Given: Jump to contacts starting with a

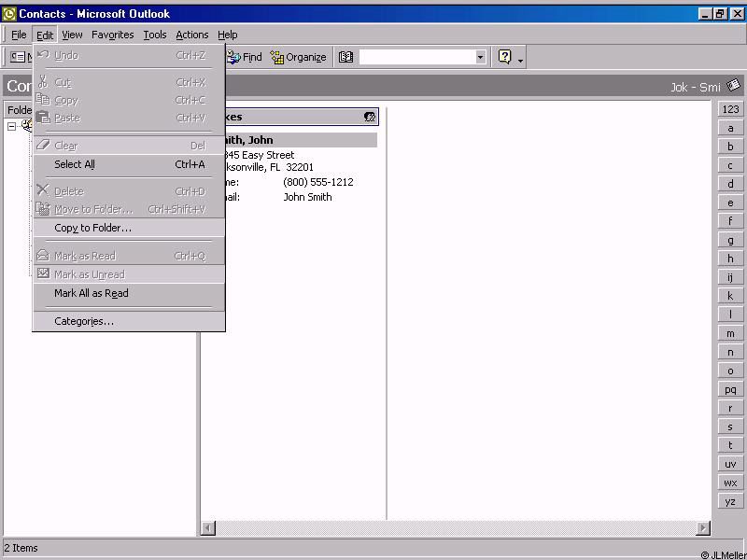Looking at the screenshot, I should tap(730, 128).
